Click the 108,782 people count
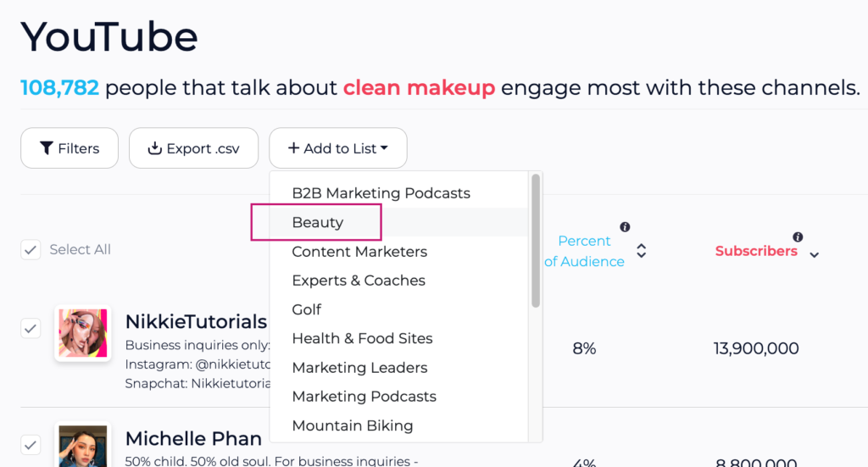 coord(60,87)
